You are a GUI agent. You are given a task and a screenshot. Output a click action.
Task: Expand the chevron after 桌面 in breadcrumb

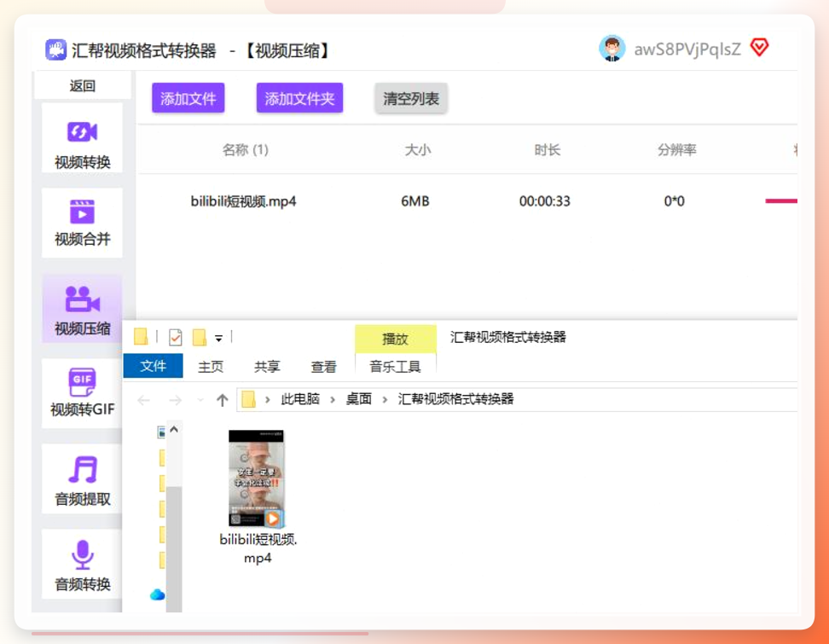[x=385, y=400]
